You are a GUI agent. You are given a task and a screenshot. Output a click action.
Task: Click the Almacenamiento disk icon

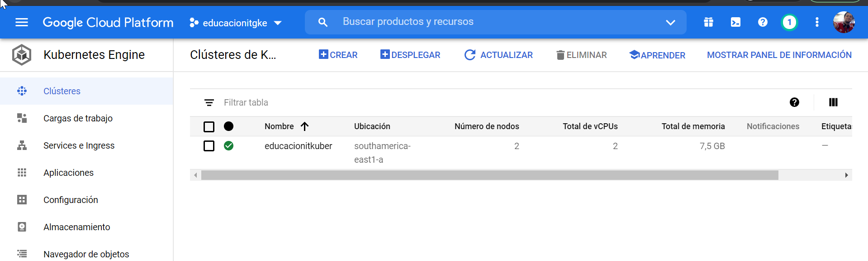tap(22, 227)
